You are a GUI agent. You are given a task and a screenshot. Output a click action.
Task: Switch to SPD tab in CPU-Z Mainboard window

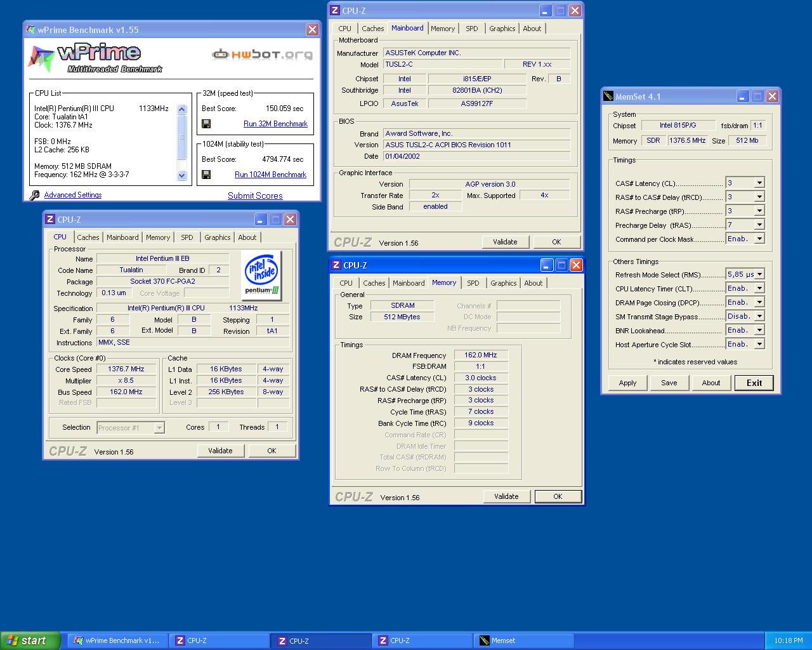(472, 29)
